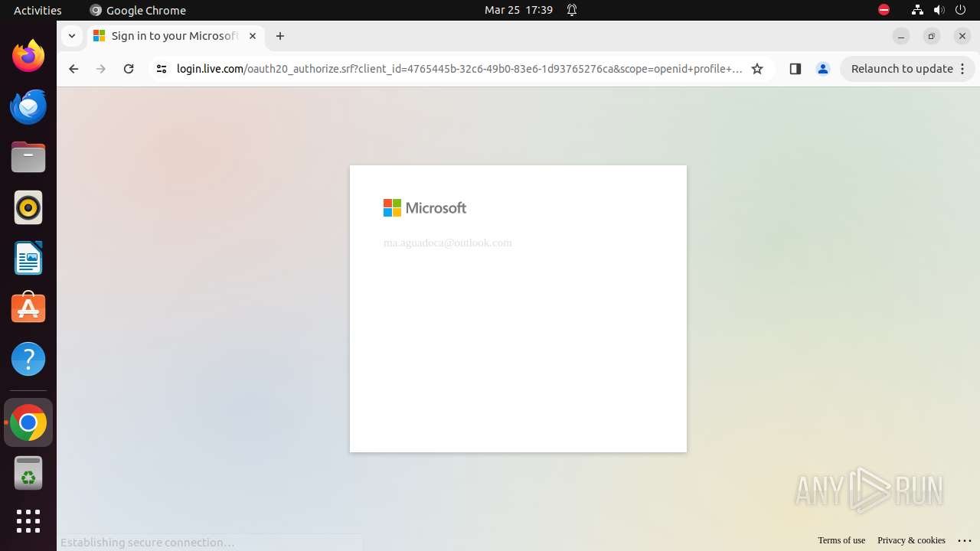
Task: Open the more options ellipsis in footer
Action: tap(965, 540)
